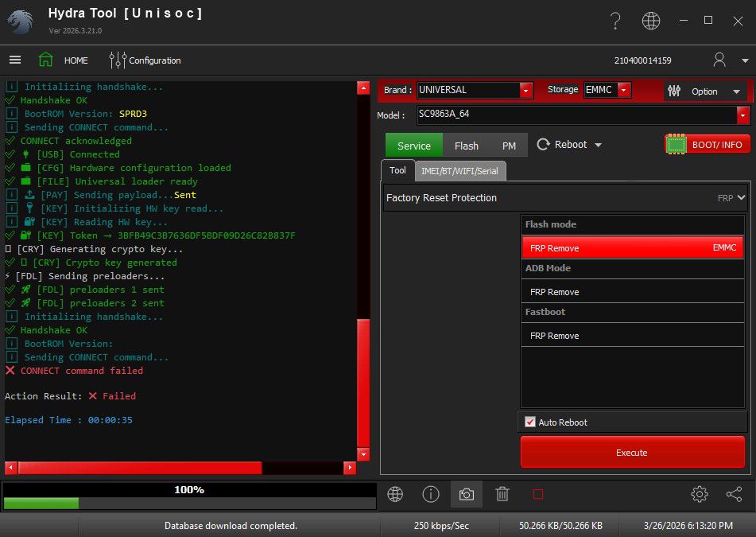The width and height of the screenshot is (756, 537).
Task: Click the share icon
Action: click(735, 494)
